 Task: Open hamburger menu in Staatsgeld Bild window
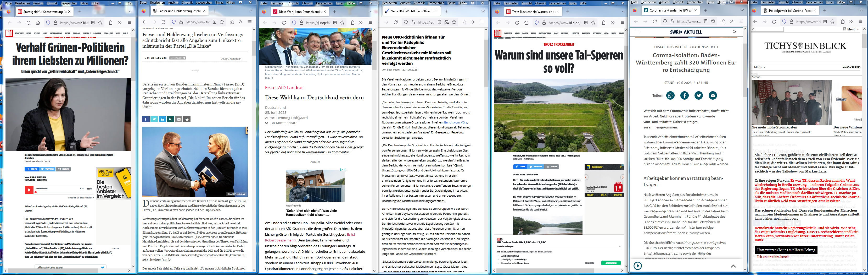[x=129, y=23]
